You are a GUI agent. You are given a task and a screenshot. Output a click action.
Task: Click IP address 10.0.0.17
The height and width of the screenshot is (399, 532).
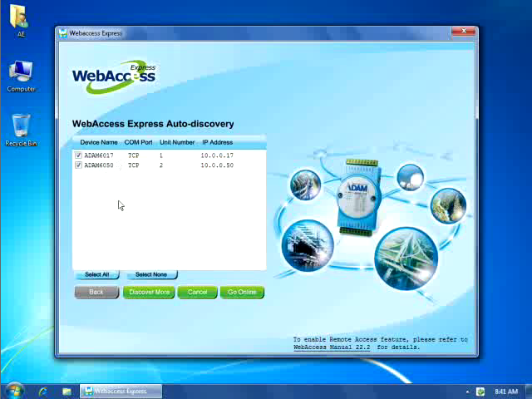click(x=217, y=155)
